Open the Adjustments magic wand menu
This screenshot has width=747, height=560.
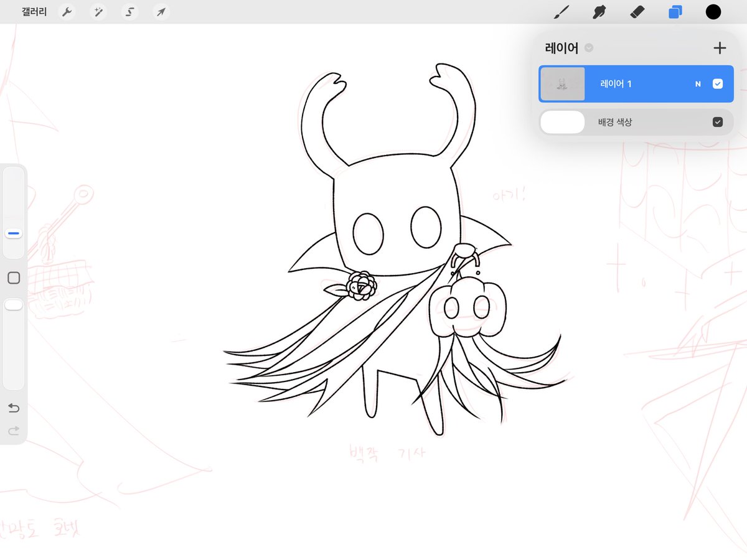click(98, 12)
